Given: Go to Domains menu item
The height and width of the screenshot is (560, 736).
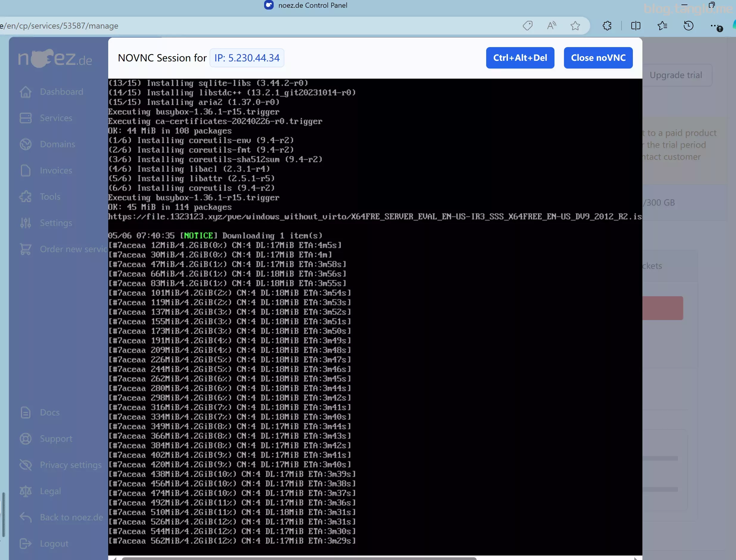Looking at the screenshot, I should pyautogui.click(x=57, y=144).
